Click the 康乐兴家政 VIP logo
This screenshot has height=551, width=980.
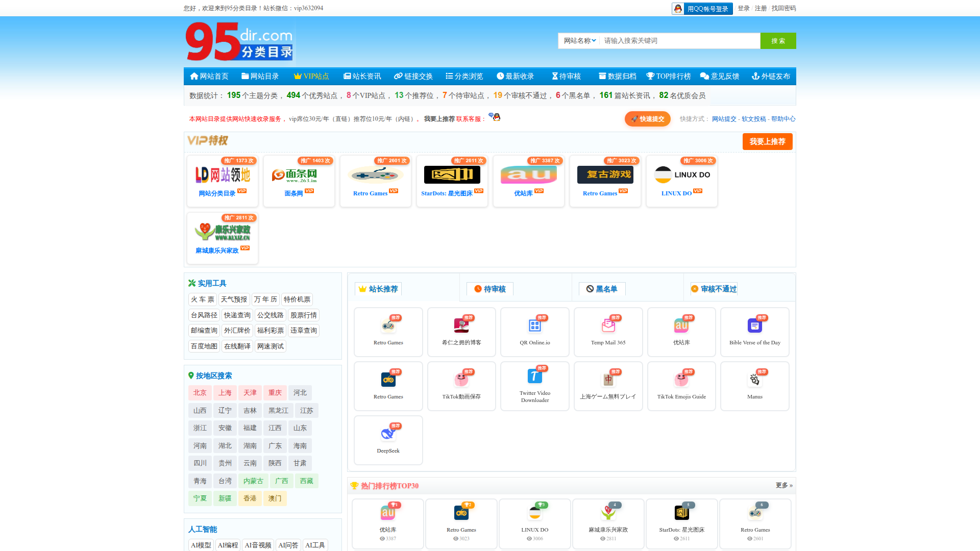tap(223, 232)
